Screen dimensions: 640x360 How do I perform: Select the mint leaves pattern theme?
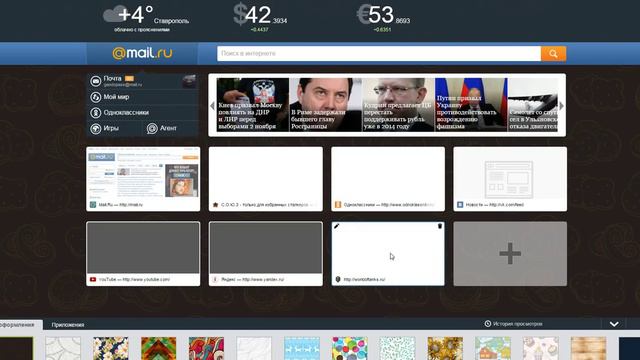(397, 349)
